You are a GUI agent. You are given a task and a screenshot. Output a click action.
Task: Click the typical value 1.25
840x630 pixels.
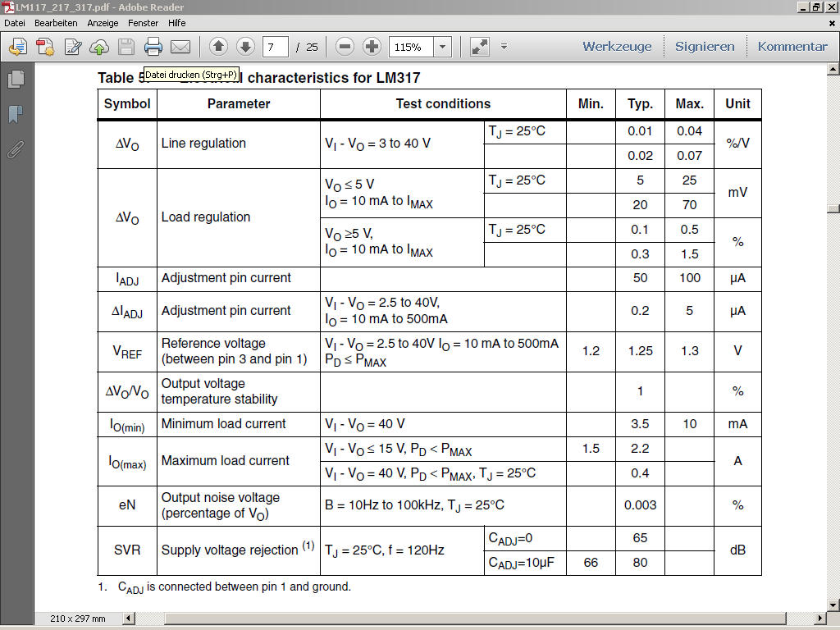tap(640, 351)
